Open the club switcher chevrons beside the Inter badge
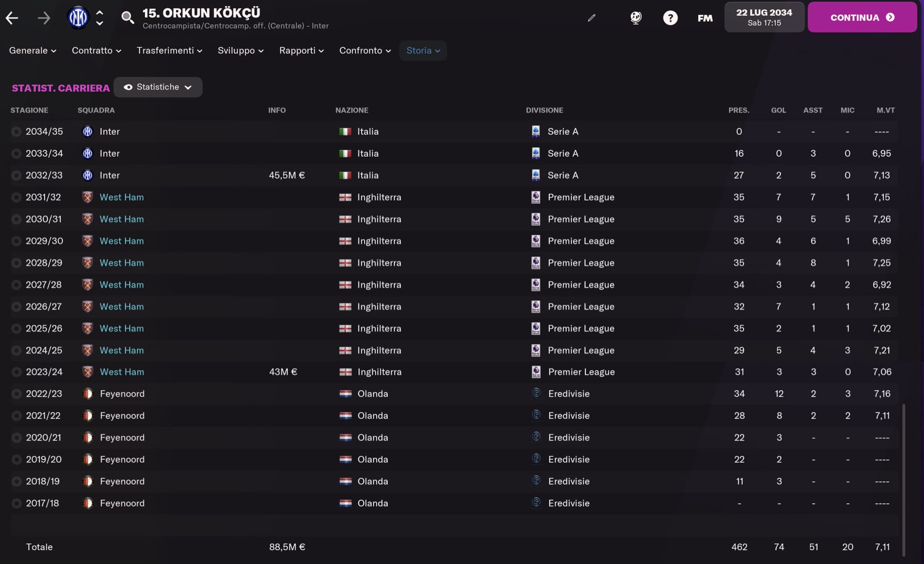 click(99, 17)
